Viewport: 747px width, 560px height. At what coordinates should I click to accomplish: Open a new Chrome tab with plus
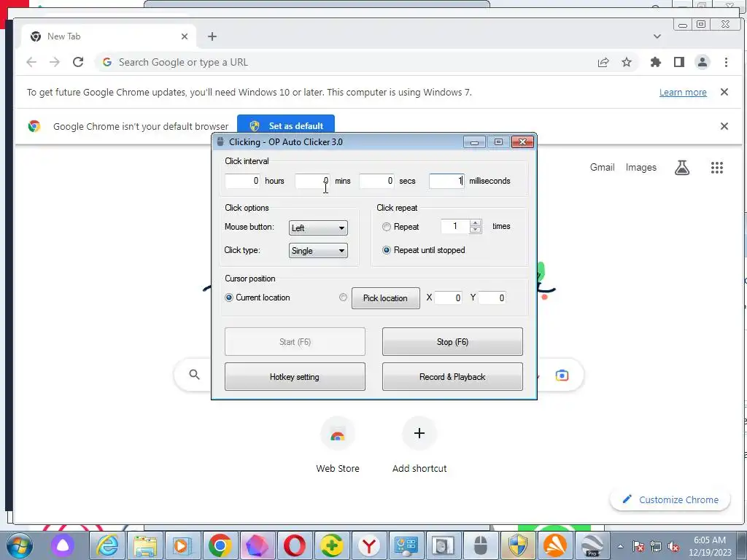212,36
